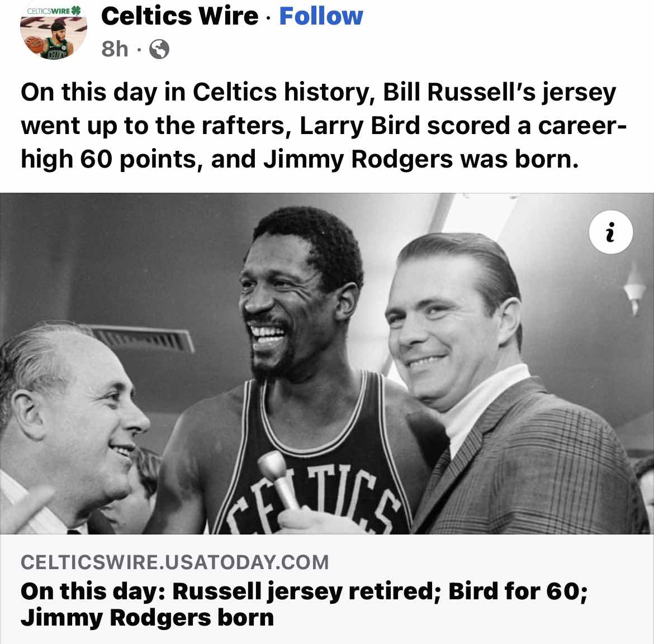Open the Russell jersey retired headline
This screenshot has height=644, width=654.
click(x=304, y=591)
